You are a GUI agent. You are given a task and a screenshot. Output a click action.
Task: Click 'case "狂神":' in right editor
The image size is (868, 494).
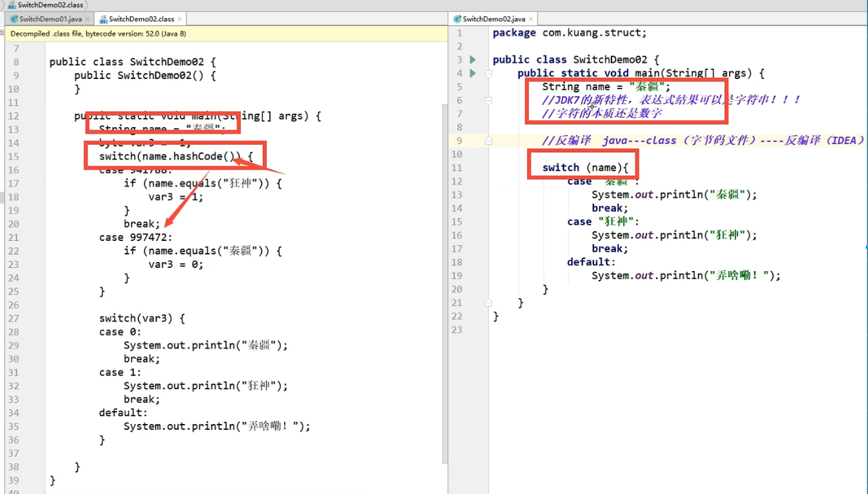point(603,222)
